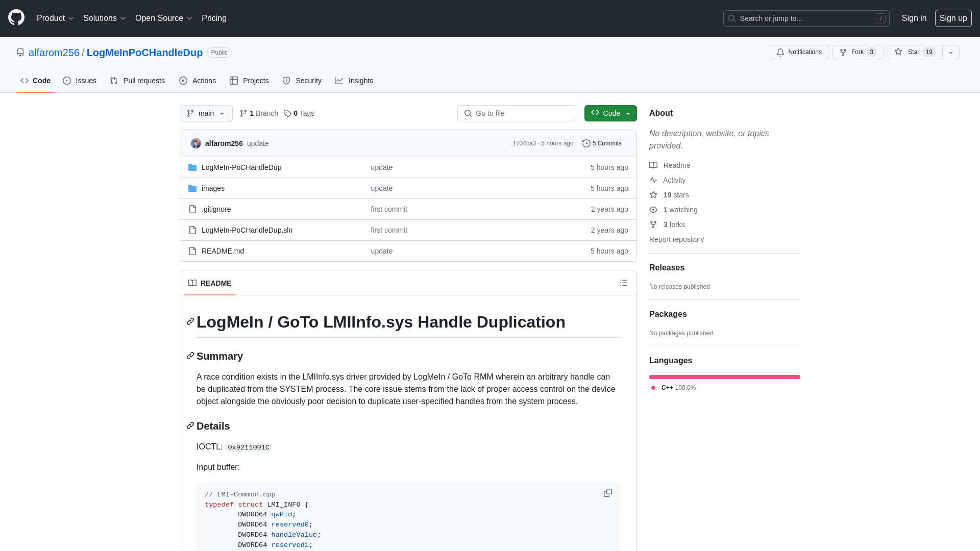The image size is (980, 551).
Task: Click Report repository link
Action: pos(676,239)
